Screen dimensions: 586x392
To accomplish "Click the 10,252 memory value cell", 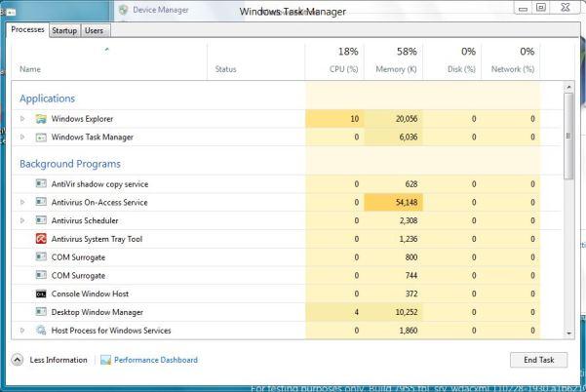I will (394, 312).
